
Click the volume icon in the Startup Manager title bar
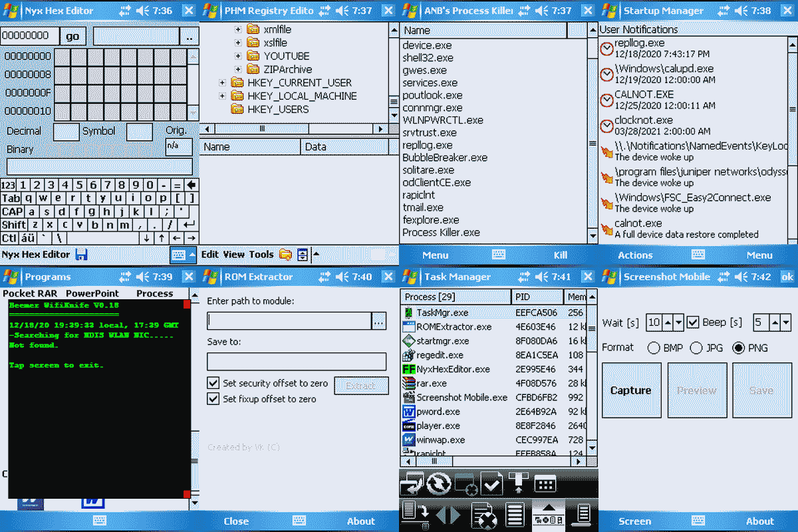point(741,11)
